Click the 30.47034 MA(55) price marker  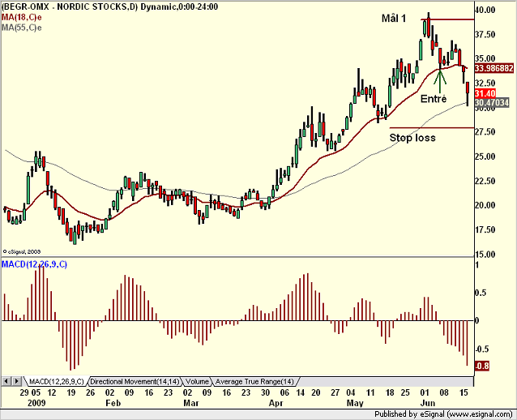[492, 103]
